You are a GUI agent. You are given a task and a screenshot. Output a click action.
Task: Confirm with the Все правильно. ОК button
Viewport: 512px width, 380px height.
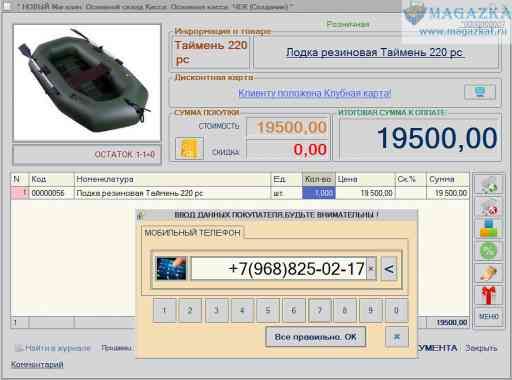pos(316,337)
